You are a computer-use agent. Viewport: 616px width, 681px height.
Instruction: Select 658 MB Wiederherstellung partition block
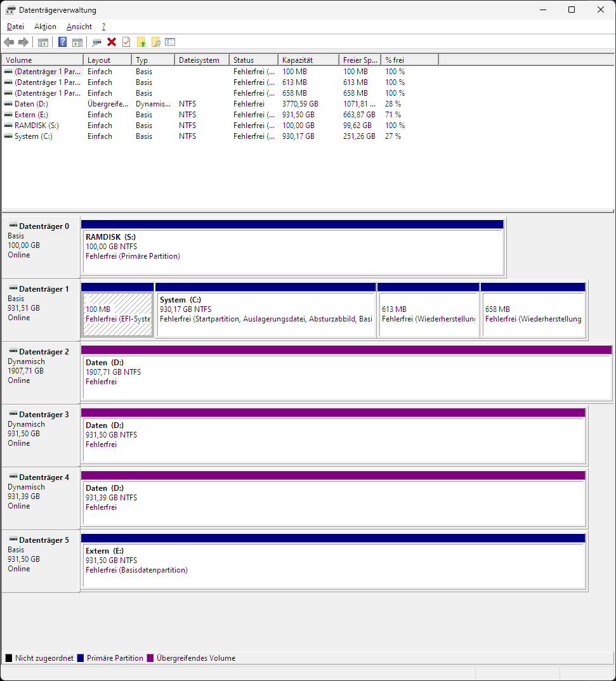pyautogui.click(x=533, y=311)
